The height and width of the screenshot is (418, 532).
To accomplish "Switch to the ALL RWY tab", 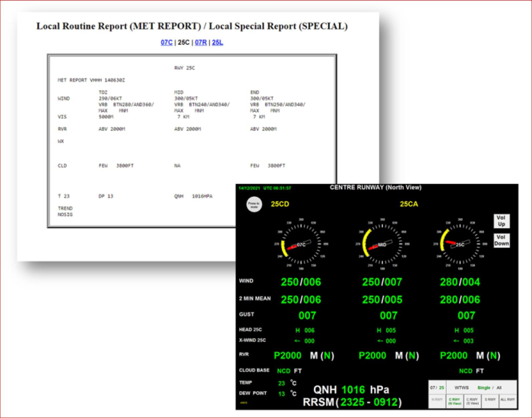I will 508,400.
